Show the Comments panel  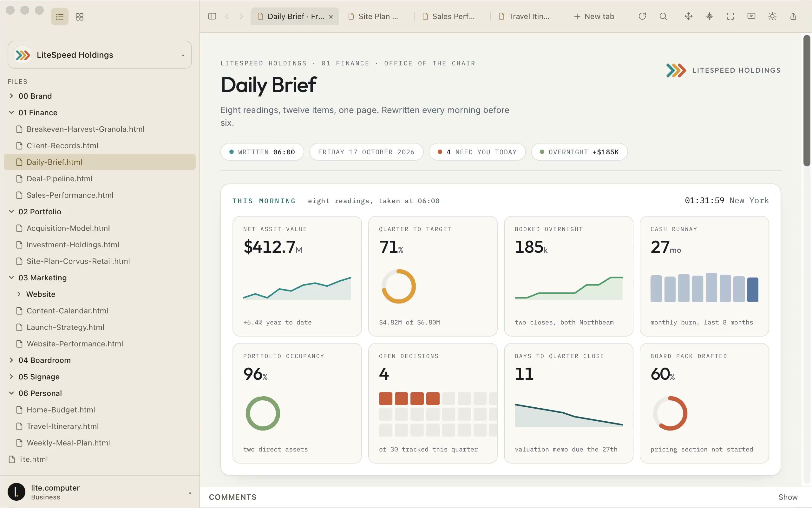point(788,497)
